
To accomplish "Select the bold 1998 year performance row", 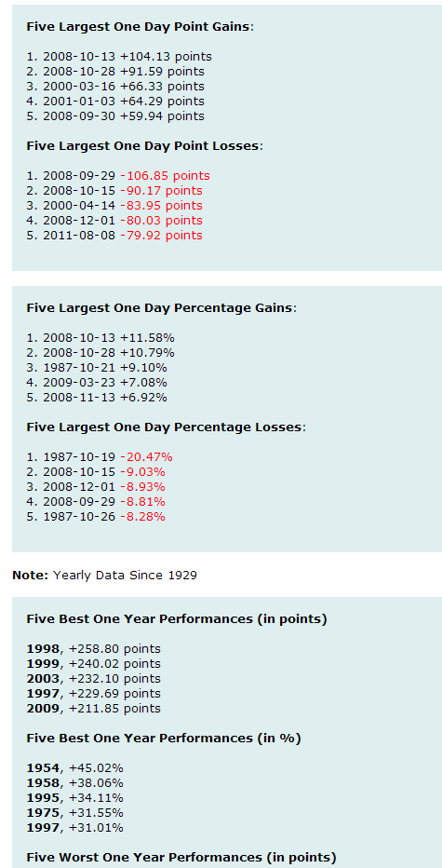I will point(93,649).
